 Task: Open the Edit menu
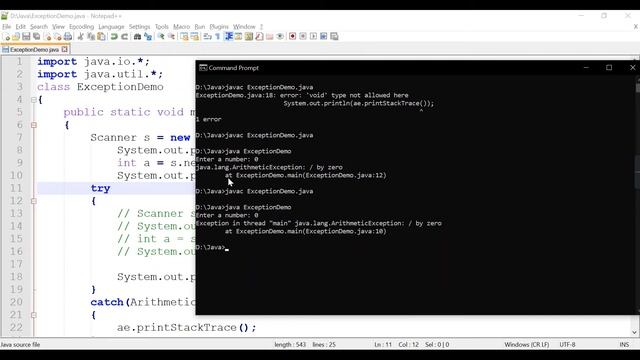pos(20,27)
